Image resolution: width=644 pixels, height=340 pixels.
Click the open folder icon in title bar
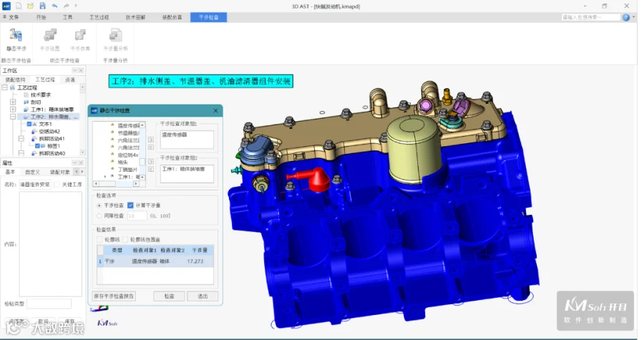click(30, 6)
